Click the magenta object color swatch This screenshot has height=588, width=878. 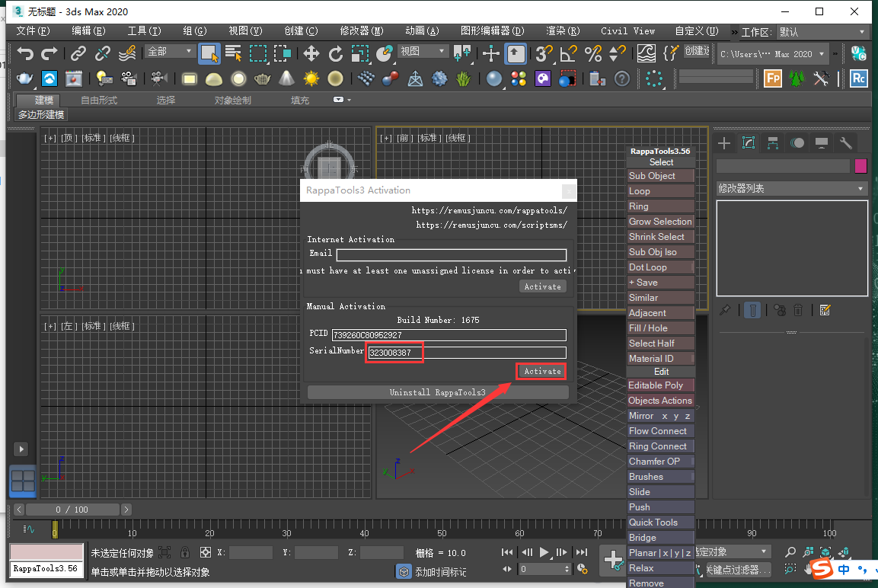click(861, 166)
